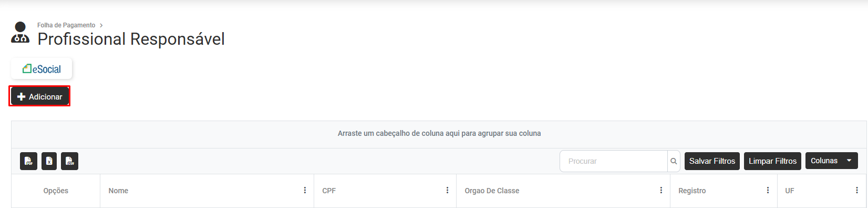Click Salvar Filtros button
Image resolution: width=868 pixels, height=208 pixels.
tap(712, 161)
